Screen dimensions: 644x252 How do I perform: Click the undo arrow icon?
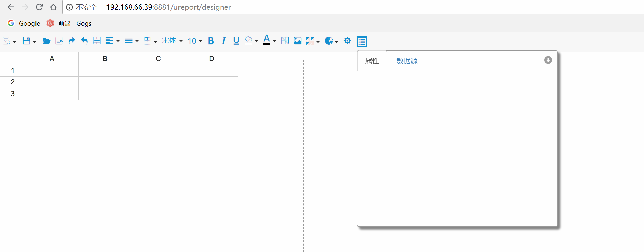tap(84, 41)
